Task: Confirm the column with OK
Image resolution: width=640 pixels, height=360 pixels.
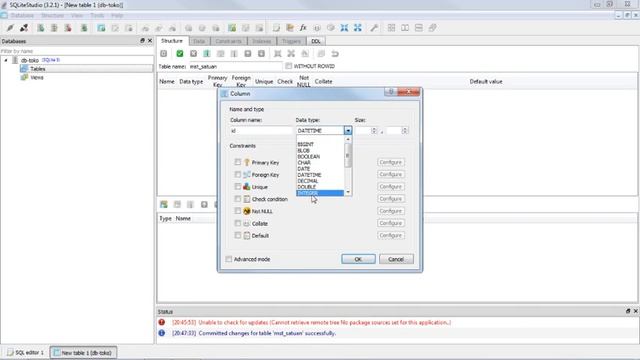Action: coord(358,259)
